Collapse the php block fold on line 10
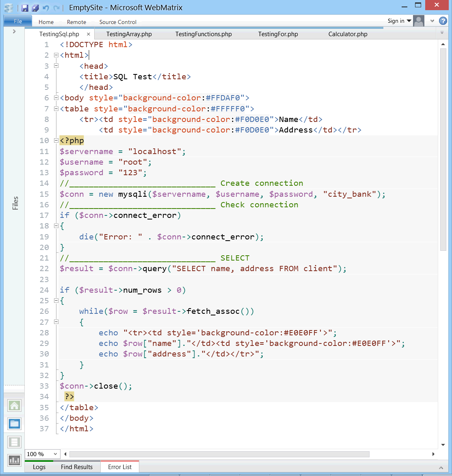Viewport: 452px width, 476px height. (x=56, y=141)
